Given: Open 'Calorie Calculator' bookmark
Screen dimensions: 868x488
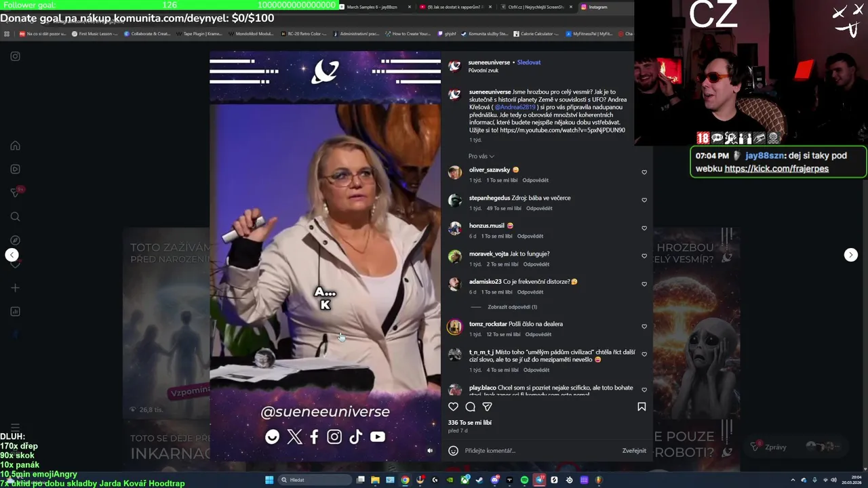Looking at the screenshot, I should click(x=536, y=33).
